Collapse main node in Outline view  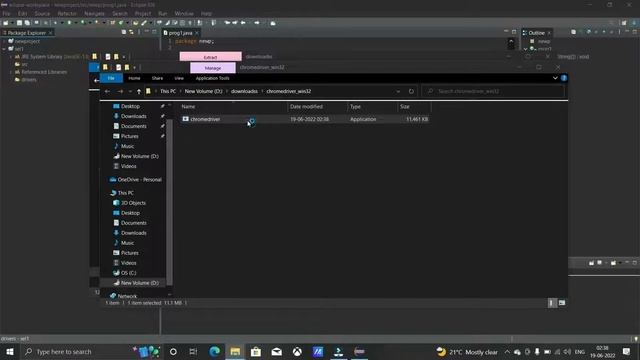pos(525,49)
